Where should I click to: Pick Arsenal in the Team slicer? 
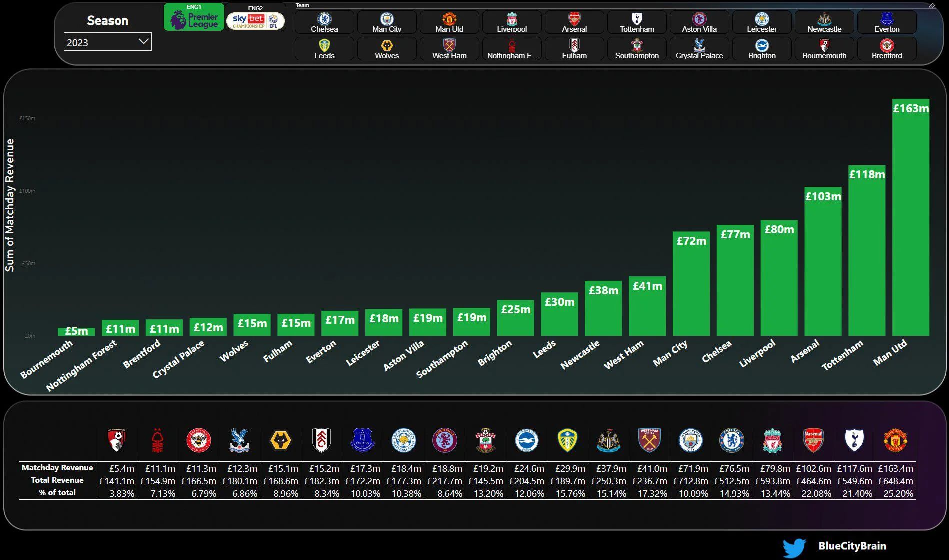[x=574, y=22]
